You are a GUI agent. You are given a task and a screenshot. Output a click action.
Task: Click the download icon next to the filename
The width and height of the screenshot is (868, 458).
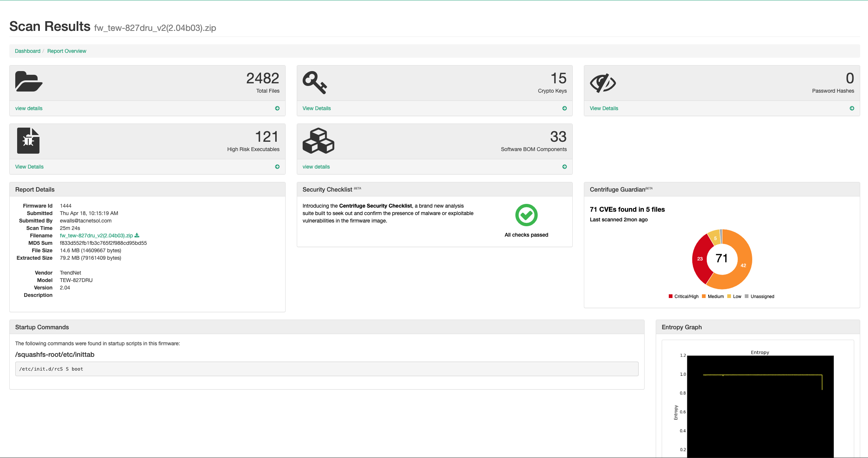click(x=137, y=235)
